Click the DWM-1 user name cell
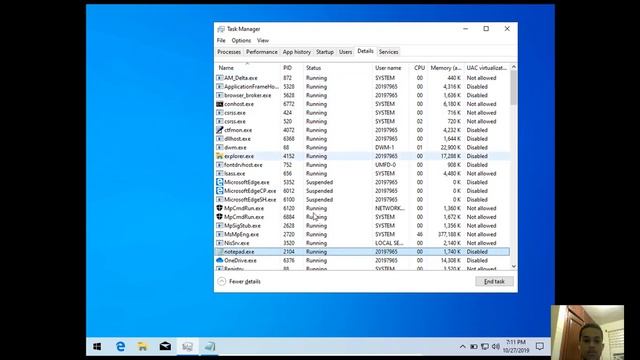This screenshot has width=640, height=360. [384, 147]
